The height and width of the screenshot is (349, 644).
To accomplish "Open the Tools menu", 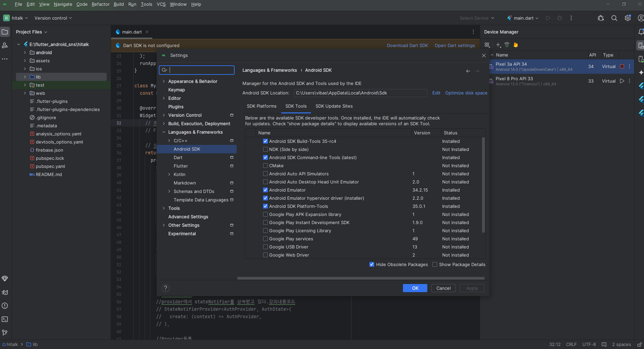I will 146,4.
